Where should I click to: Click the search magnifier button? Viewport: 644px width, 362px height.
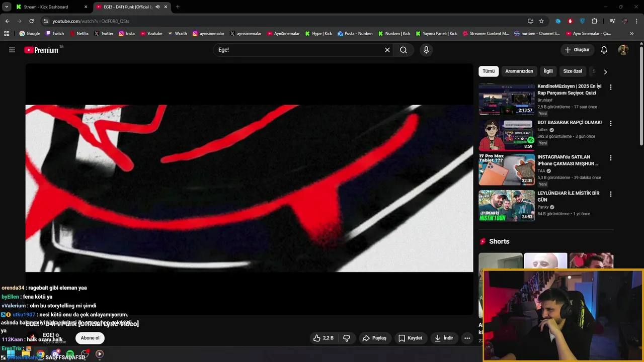tap(404, 50)
